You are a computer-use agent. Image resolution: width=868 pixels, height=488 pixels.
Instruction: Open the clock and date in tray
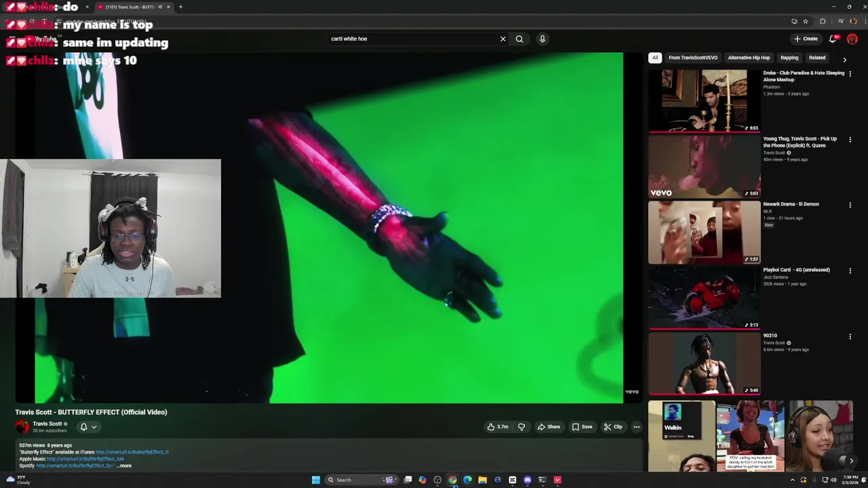click(x=850, y=480)
